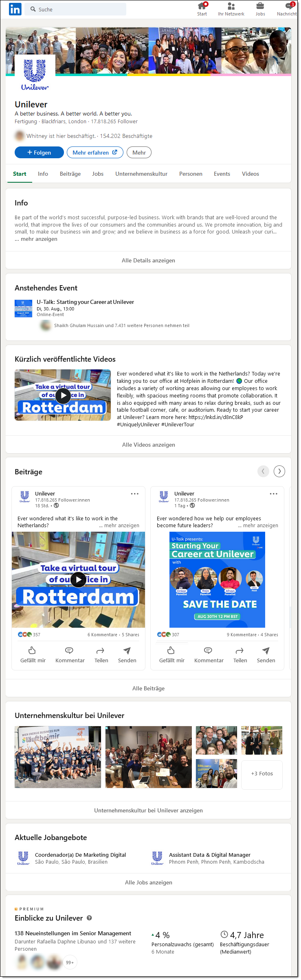Screen dimensions: 301x980
Task: Open LinkedIn home via logo icon
Action: [15, 9]
